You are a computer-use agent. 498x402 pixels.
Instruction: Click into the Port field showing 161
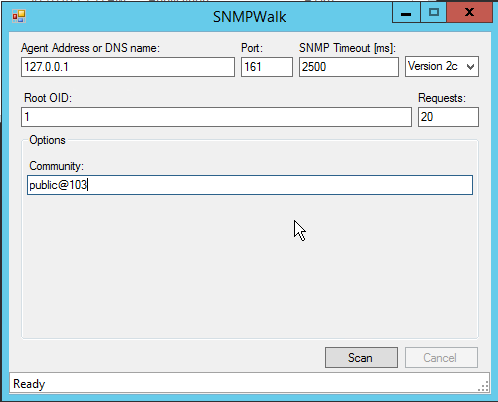click(267, 67)
